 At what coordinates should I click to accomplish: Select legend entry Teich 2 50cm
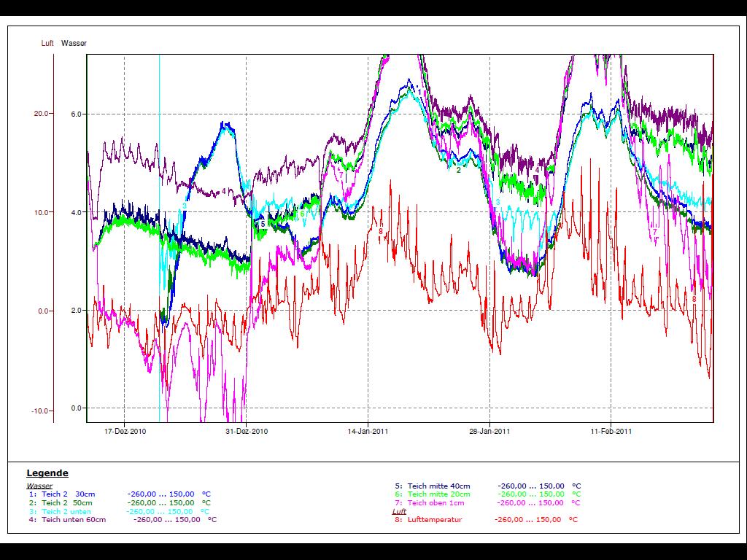66,503
